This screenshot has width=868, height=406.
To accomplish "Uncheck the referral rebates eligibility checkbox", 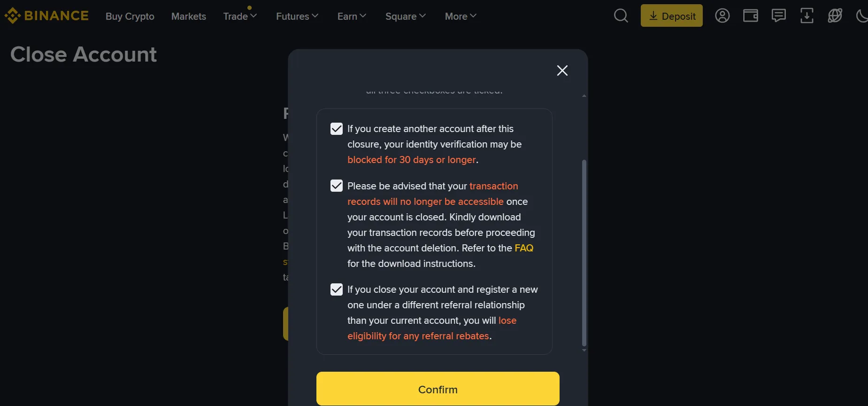I will pos(336,289).
